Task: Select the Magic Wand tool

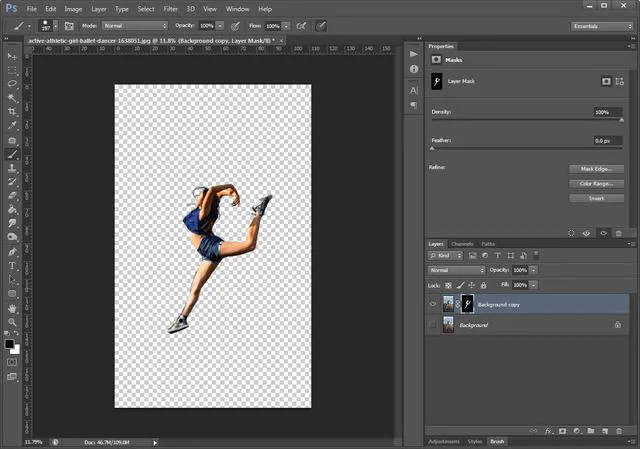Action: tap(12, 98)
